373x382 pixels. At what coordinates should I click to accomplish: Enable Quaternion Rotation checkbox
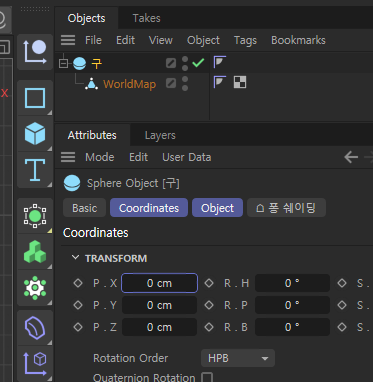(x=207, y=378)
